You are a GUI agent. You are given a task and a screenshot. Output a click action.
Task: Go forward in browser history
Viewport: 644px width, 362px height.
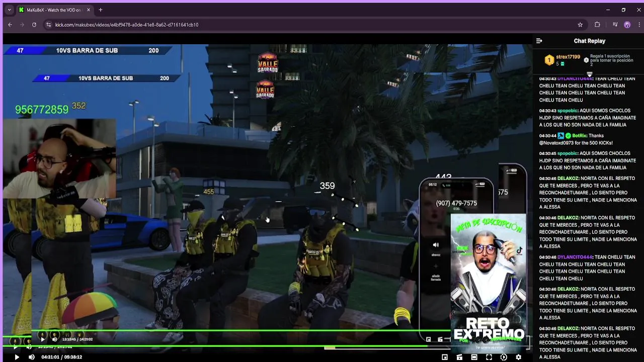pyautogui.click(x=22, y=25)
